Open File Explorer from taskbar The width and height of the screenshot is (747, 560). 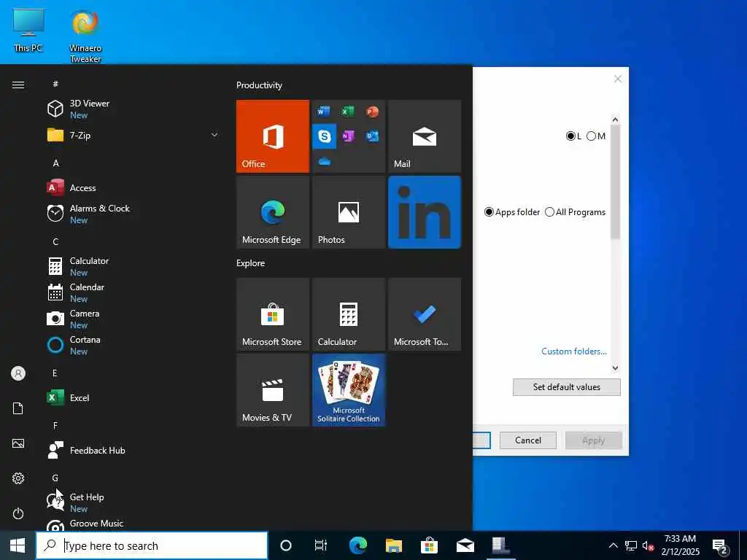393,545
